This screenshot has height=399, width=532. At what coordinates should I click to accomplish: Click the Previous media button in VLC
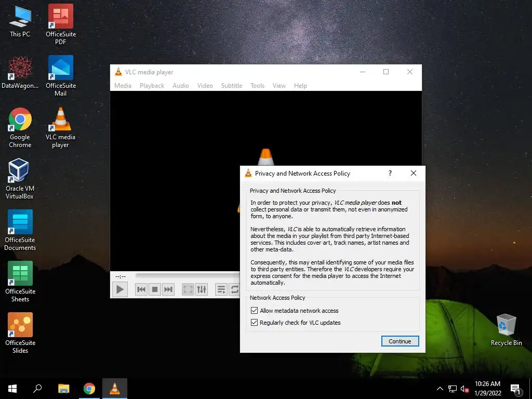pos(141,289)
